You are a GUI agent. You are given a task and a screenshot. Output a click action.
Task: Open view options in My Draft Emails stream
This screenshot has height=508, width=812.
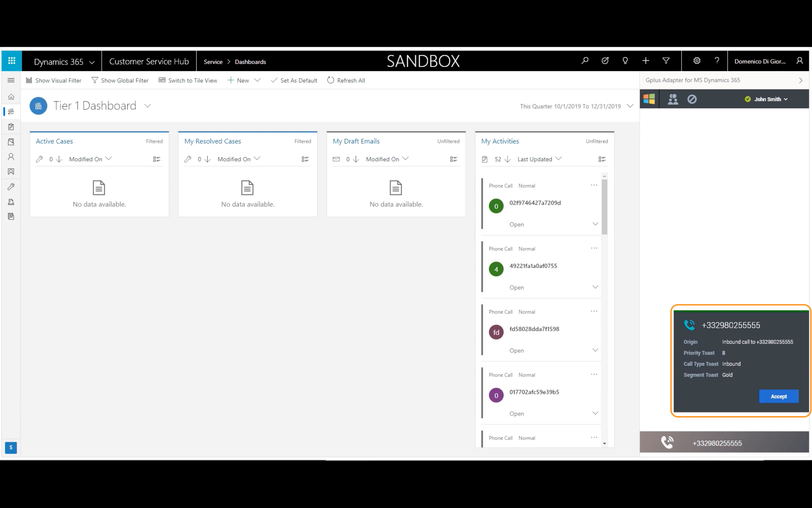tap(454, 159)
